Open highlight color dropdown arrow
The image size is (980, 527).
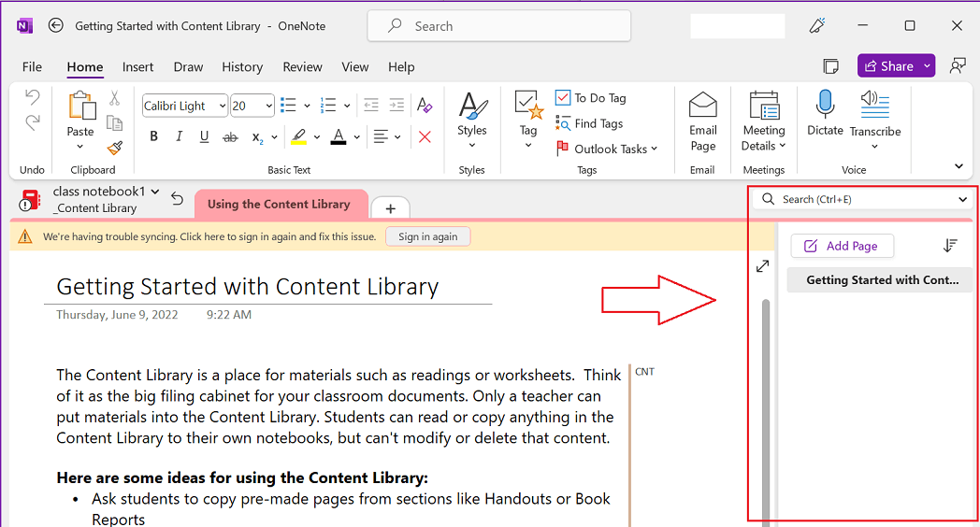point(317,137)
